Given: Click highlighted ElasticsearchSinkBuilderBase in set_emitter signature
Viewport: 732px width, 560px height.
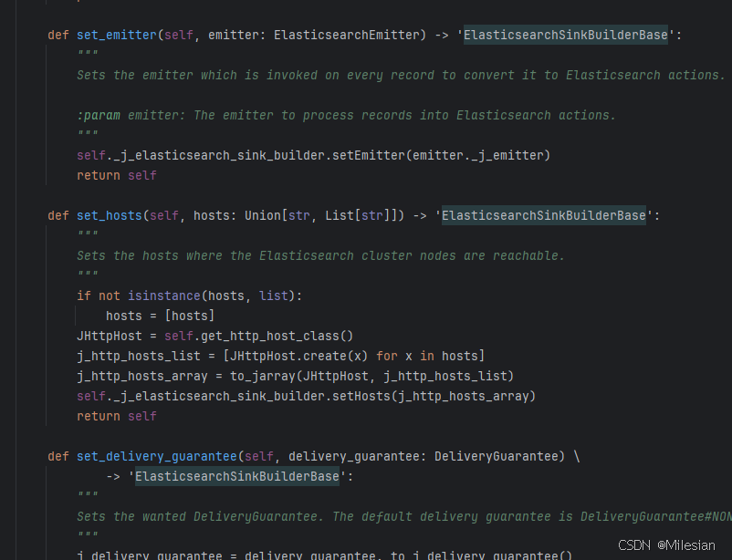Looking at the screenshot, I should point(565,35).
